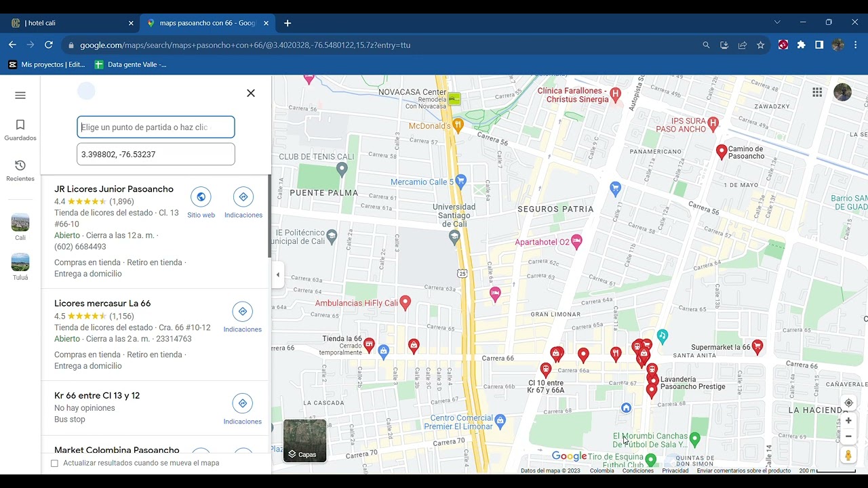The image size is (868, 488).
Task: Click McDonald's restaurant marker
Action: tap(458, 125)
